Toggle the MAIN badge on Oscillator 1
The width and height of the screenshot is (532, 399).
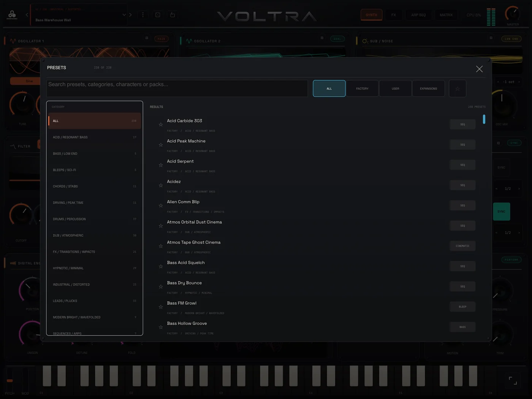pos(161,39)
